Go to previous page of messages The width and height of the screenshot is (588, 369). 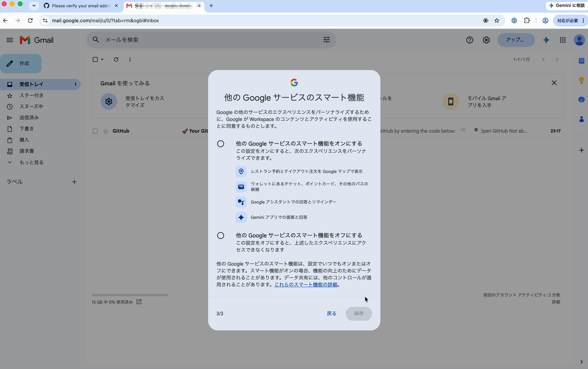(543, 59)
